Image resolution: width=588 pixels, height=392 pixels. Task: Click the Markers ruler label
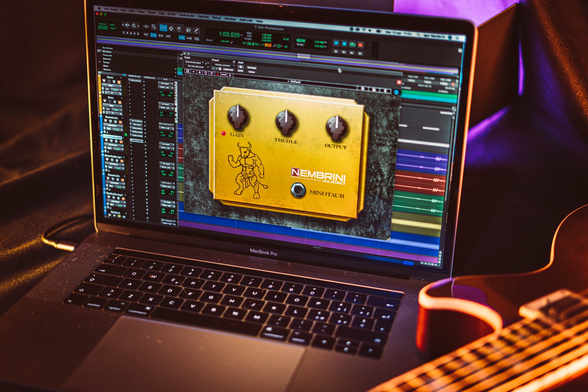107,70
